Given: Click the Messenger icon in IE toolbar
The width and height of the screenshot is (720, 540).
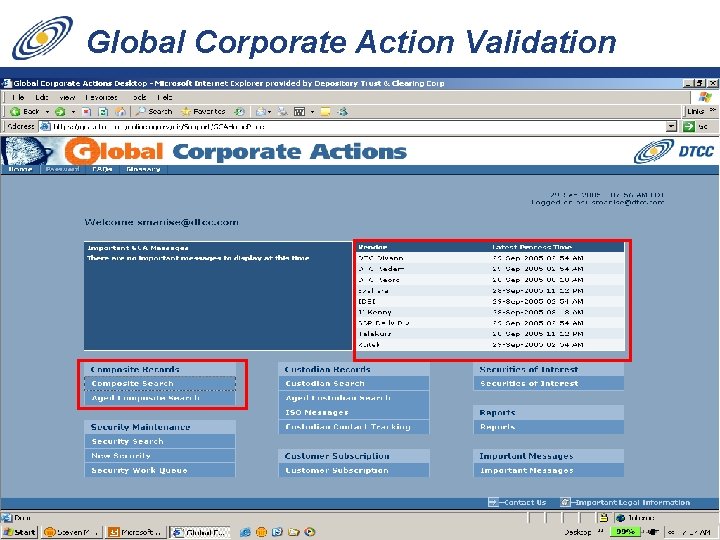Looking at the screenshot, I should coord(343,112).
